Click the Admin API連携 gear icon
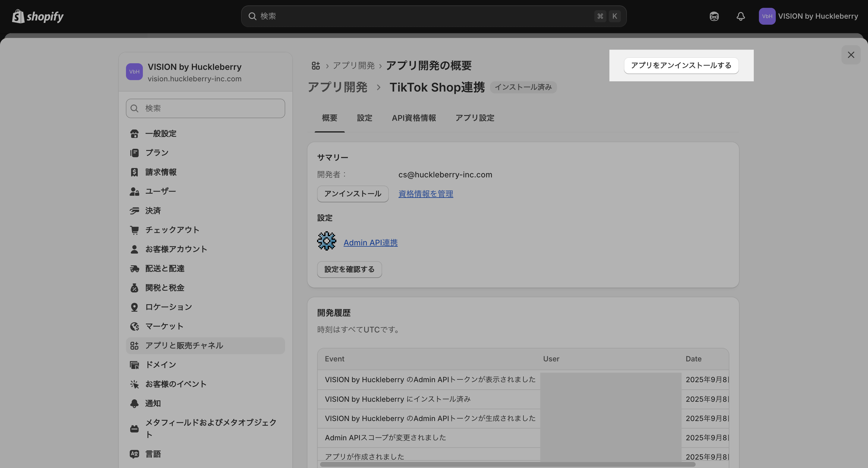The height and width of the screenshot is (468, 868). (326, 241)
